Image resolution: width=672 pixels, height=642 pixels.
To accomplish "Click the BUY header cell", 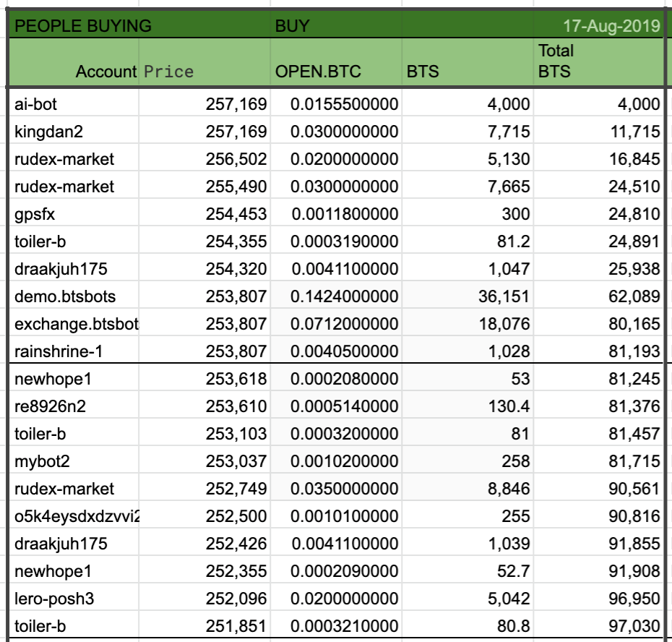I will 336,26.
